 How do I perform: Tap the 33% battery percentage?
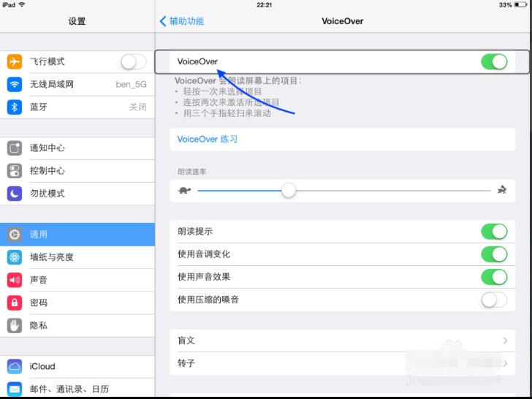(506, 4)
